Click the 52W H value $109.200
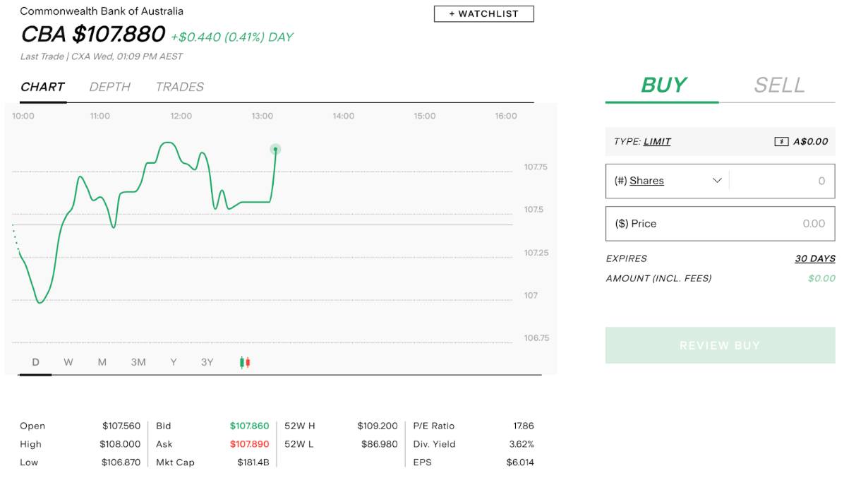 pos(378,426)
